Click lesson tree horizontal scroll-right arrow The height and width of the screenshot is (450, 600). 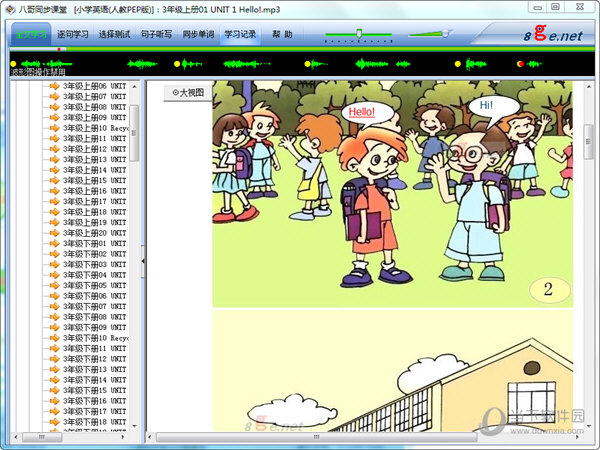(x=123, y=437)
